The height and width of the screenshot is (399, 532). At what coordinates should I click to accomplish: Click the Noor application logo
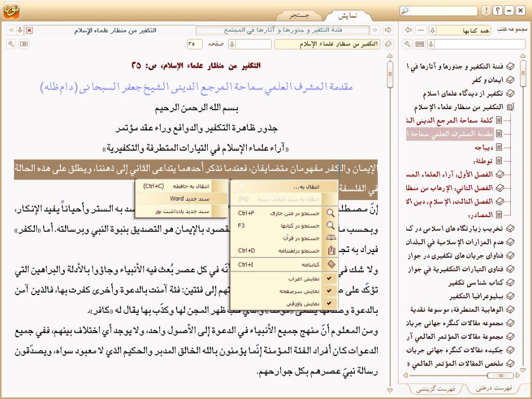(x=11, y=11)
